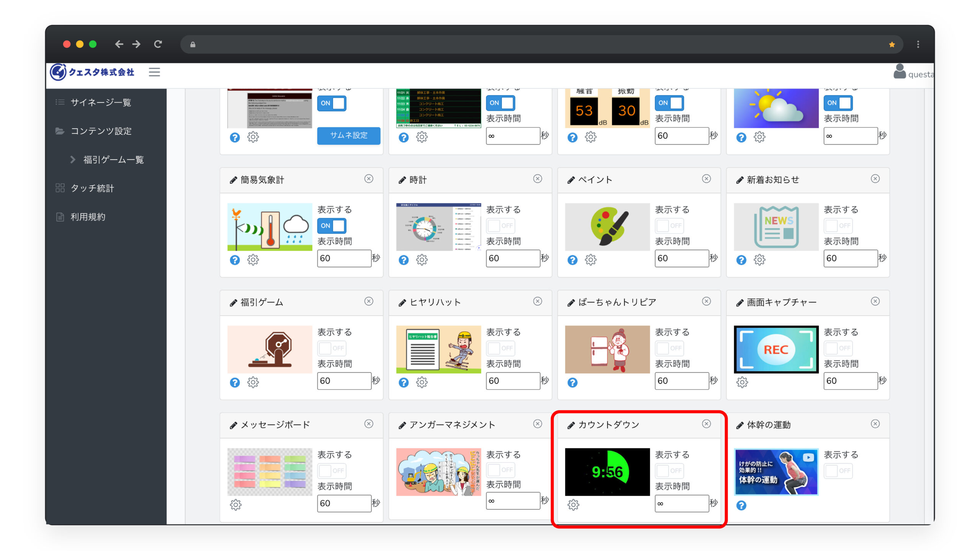Viewport: 980px width, 551px height.
Task: Open the 福引ゲーム card gear settings
Action: (x=253, y=383)
